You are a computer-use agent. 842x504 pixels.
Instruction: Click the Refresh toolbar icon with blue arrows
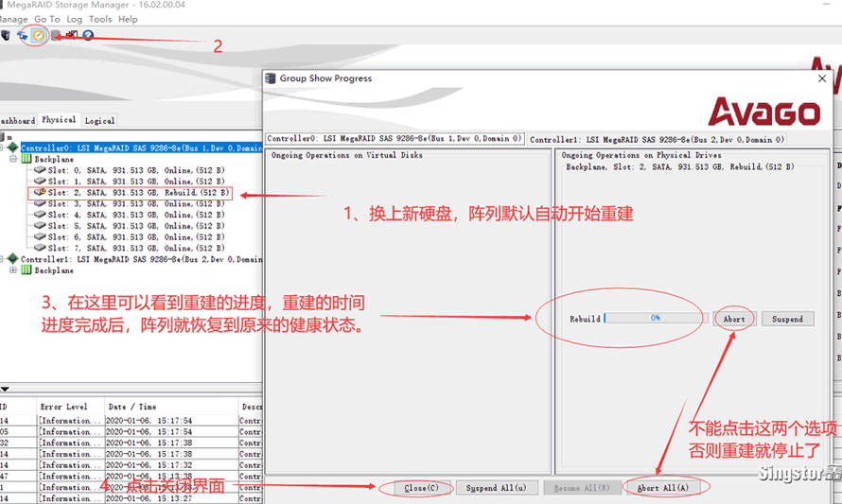(22, 35)
